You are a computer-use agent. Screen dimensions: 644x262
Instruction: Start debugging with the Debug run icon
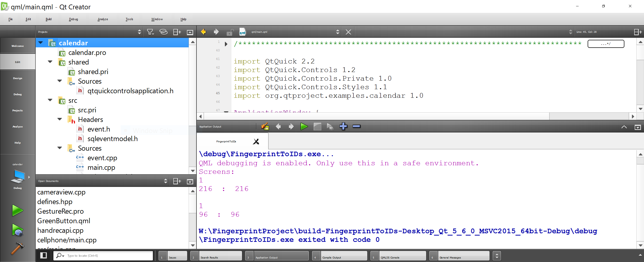tap(17, 230)
